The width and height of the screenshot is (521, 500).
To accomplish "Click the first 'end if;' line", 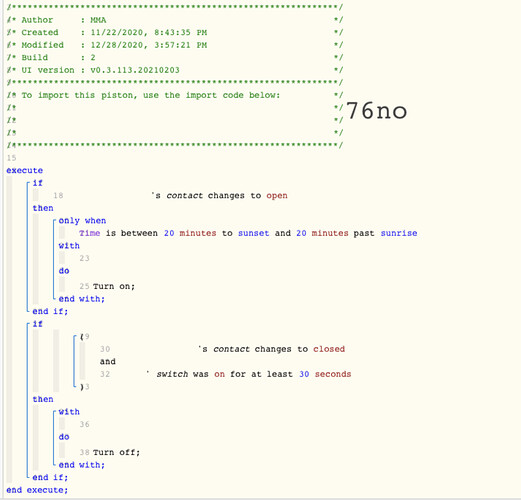I will [50, 311].
